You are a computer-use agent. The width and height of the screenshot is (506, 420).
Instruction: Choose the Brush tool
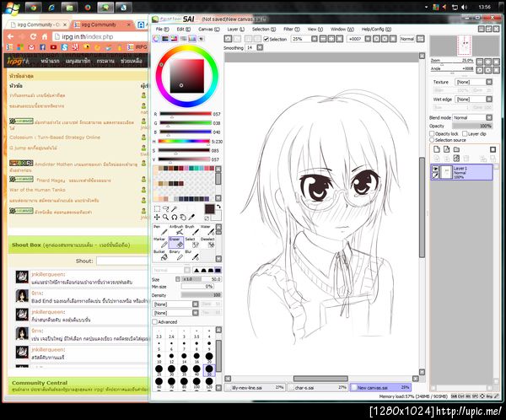(191, 230)
